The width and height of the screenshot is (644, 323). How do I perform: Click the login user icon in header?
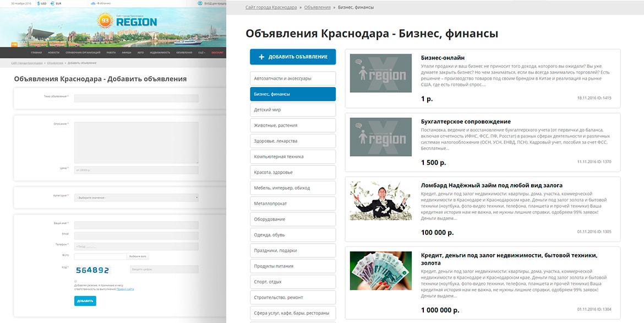coord(199,3)
